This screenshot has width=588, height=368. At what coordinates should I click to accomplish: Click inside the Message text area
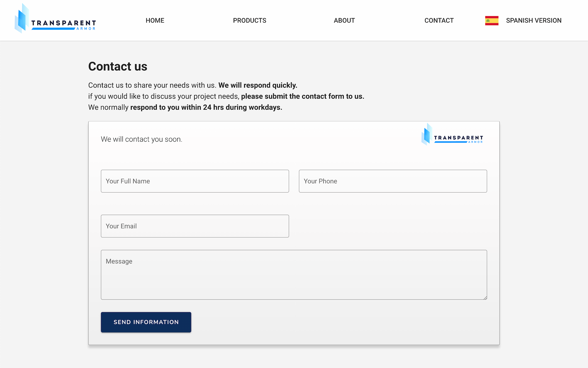(294, 275)
